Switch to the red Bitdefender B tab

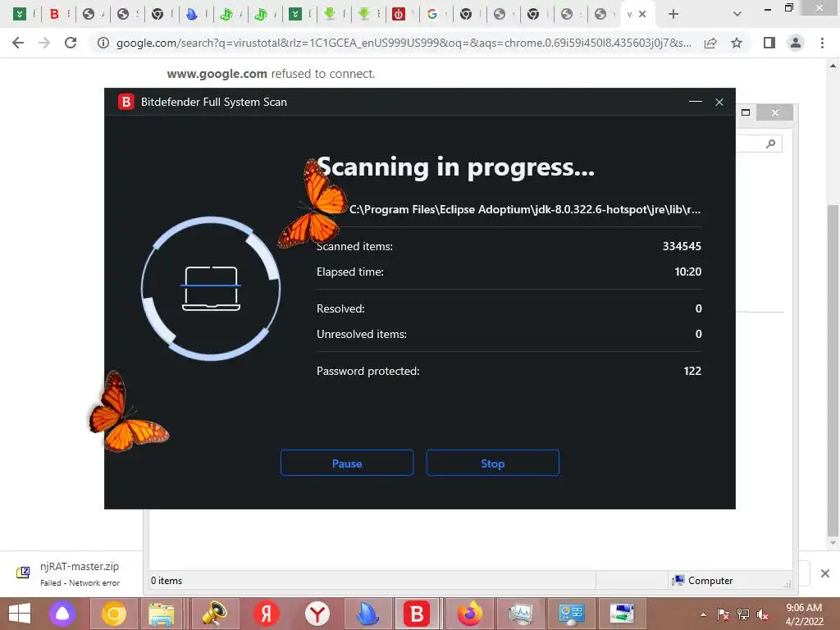coord(53,14)
